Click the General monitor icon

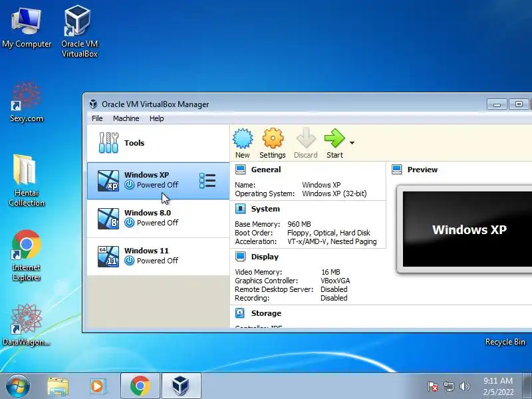241,170
